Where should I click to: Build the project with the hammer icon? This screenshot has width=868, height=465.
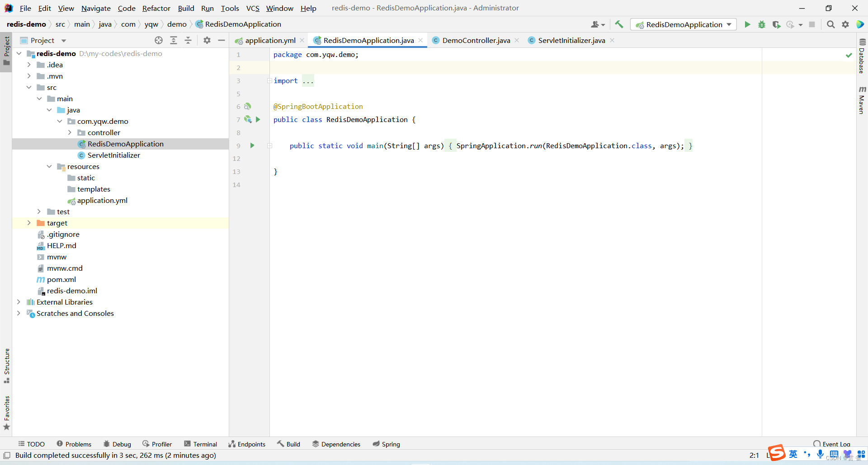tap(619, 24)
